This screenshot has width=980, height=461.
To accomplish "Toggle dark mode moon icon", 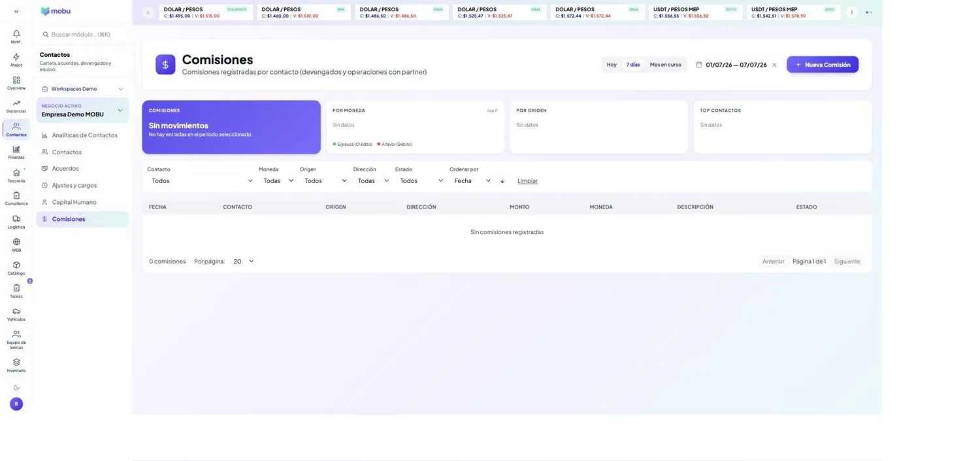I will pos(16,387).
